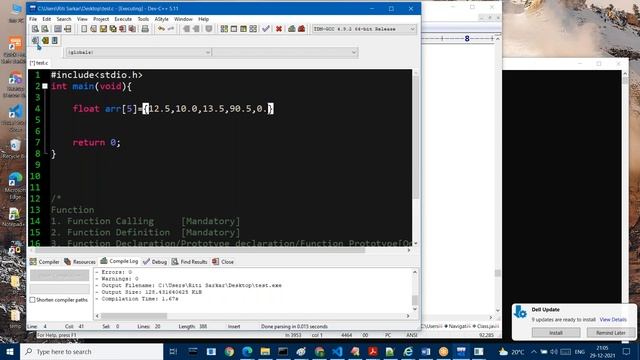Open Visual Studio Code from the taskbar
Viewport: 640px width, 360px height.
[337, 351]
